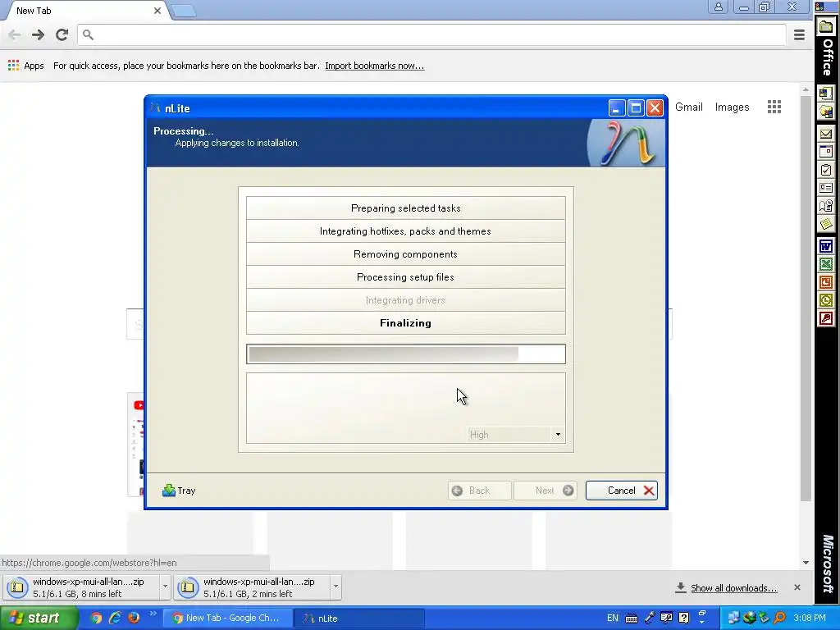Click the New Contact card icon in Office bar
Viewport: 840px width, 630px height.
tap(825, 188)
